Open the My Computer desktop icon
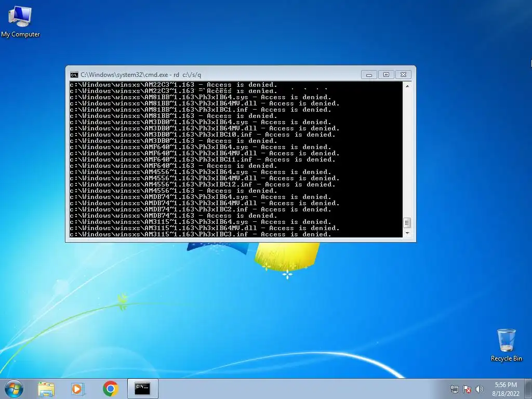This screenshot has width=532, height=399. pyautogui.click(x=20, y=22)
